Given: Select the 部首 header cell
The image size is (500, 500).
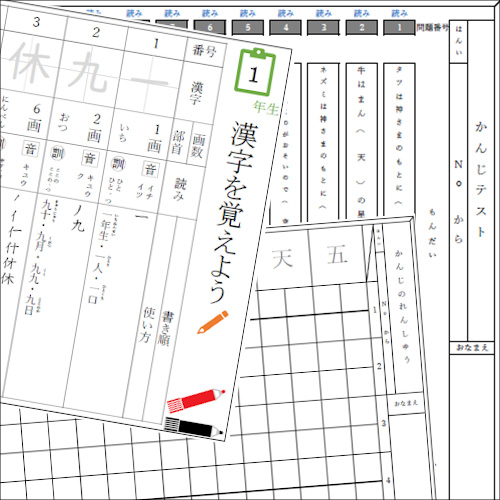Looking at the screenshot, I should tap(178, 142).
